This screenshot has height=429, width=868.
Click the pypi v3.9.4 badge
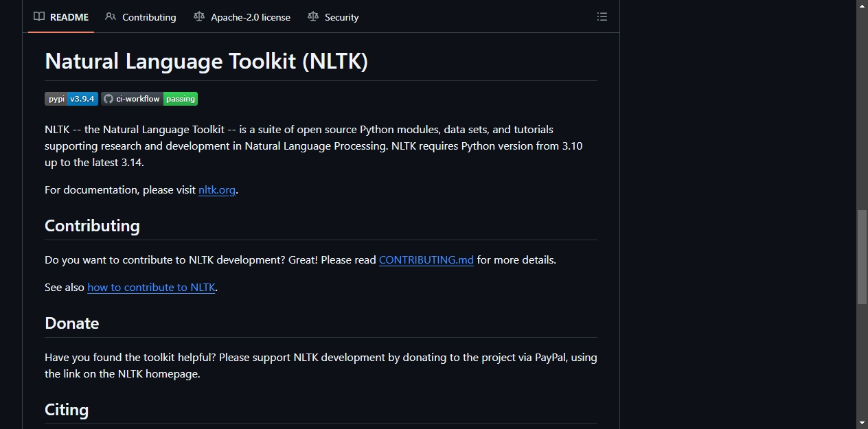pos(71,99)
